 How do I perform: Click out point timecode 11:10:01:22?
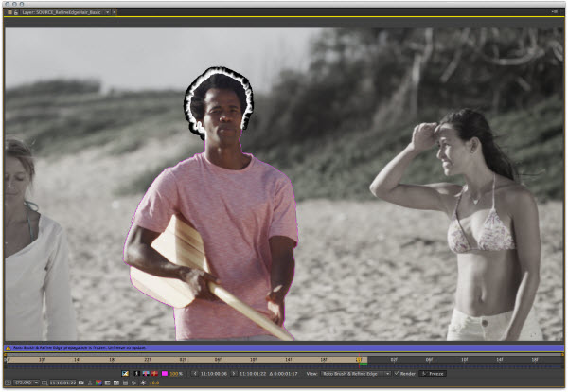click(253, 373)
